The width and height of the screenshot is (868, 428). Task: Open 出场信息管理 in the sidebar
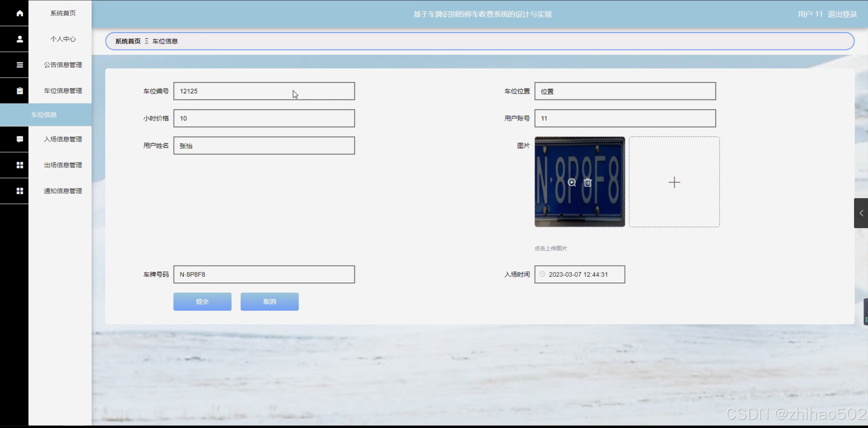63,165
